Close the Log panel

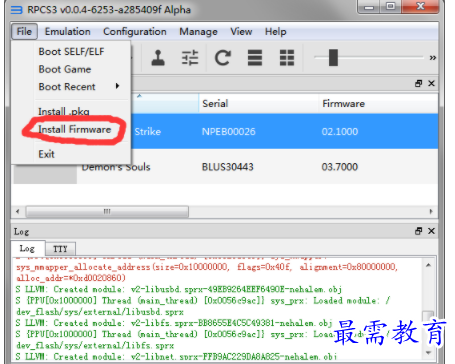click(431, 231)
